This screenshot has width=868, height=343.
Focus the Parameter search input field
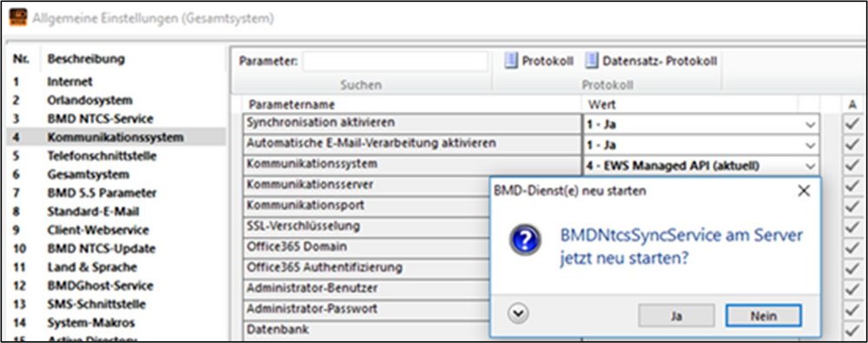tap(395, 62)
